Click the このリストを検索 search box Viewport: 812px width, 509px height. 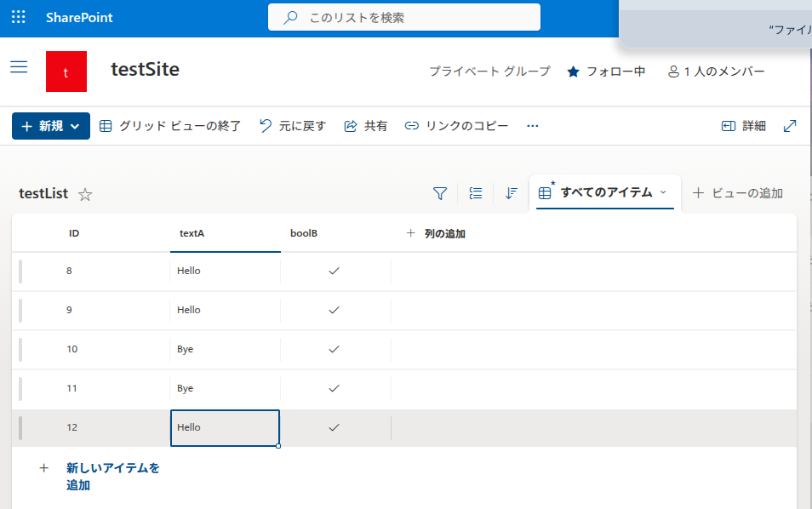pos(404,17)
